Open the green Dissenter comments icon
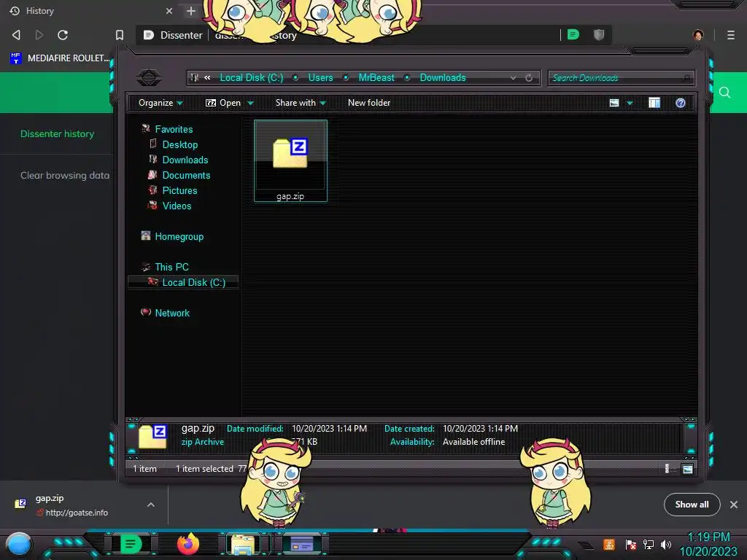The width and height of the screenshot is (747, 560). 573,34
